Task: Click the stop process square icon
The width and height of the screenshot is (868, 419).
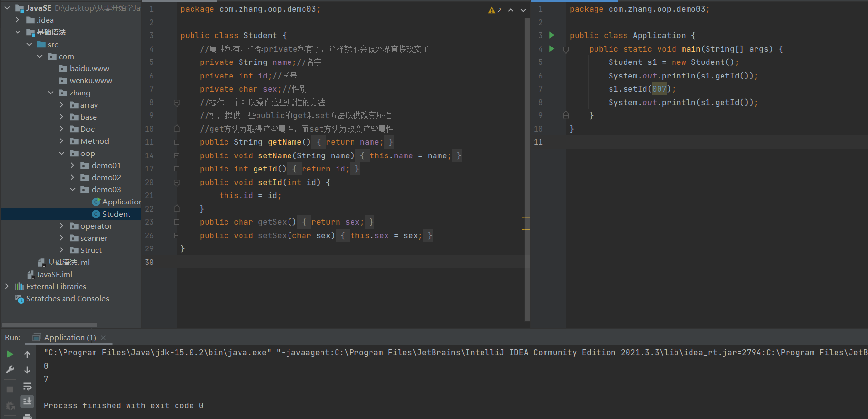Action: (10, 389)
